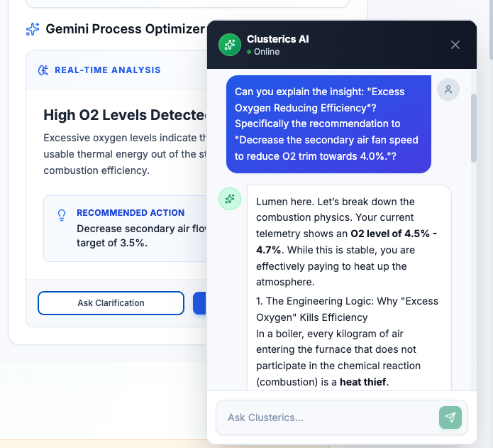493x448 pixels.
Task: Click the chat conversation scrollbar thumb
Action: pos(474,128)
